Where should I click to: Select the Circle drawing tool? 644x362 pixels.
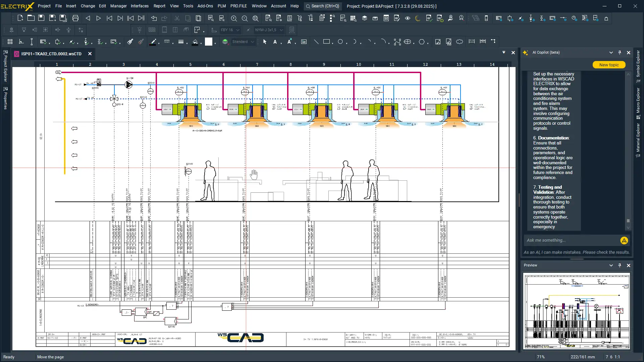tap(340, 42)
